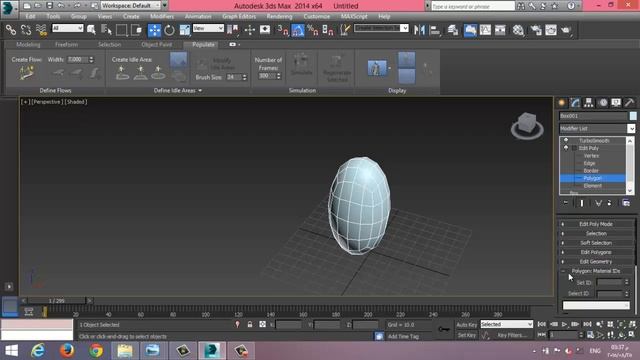Open Render Setup icon
The width and height of the screenshot is (640, 360).
click(x=536, y=30)
